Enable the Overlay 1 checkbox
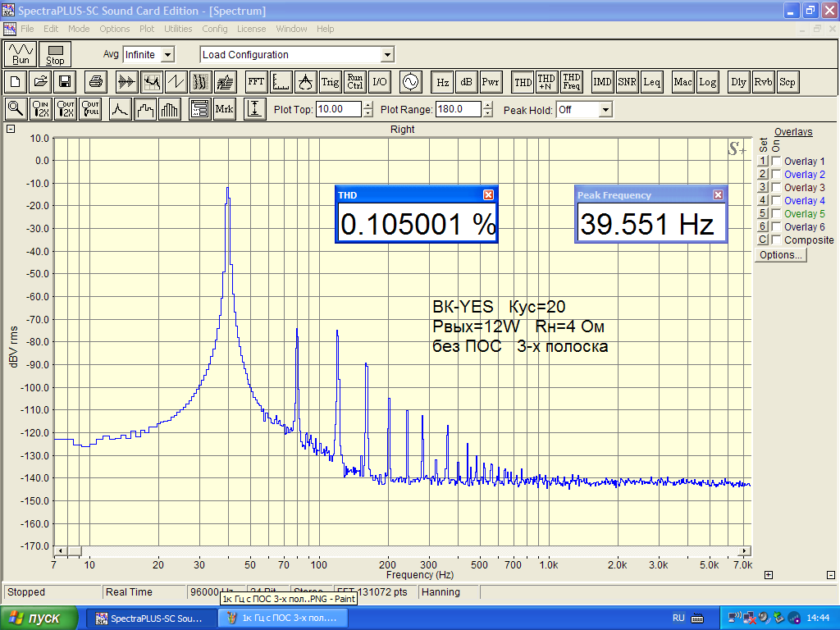This screenshot has width=840, height=630. (776, 162)
